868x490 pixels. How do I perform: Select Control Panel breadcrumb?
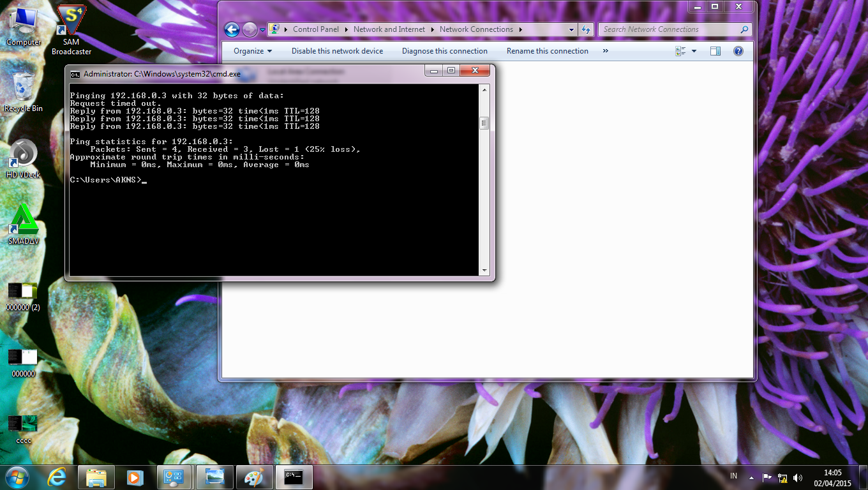click(x=316, y=29)
